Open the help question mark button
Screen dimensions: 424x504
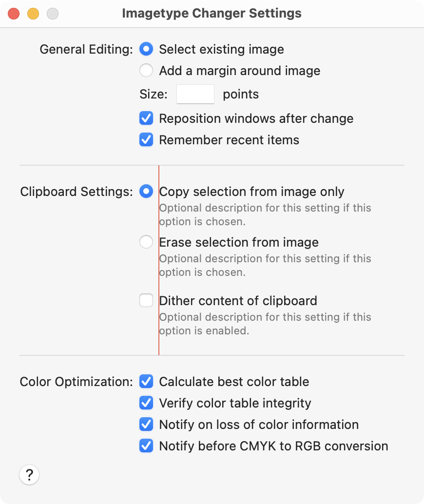coord(29,474)
